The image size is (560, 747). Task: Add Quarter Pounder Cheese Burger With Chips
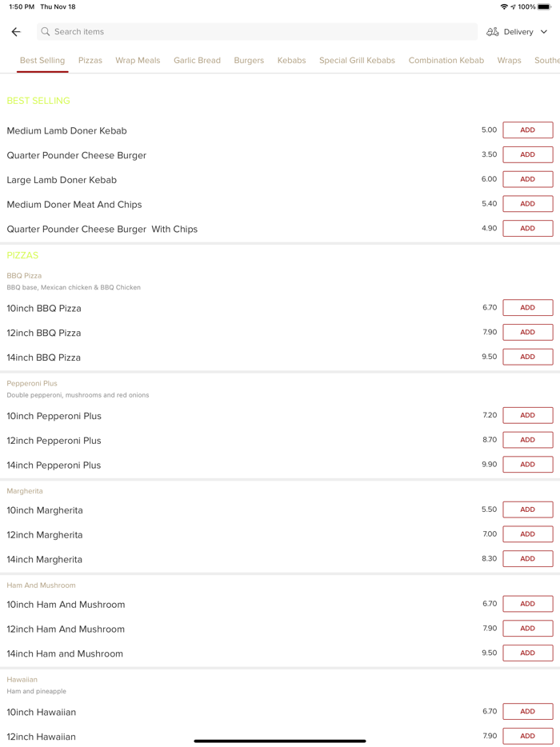click(x=527, y=229)
